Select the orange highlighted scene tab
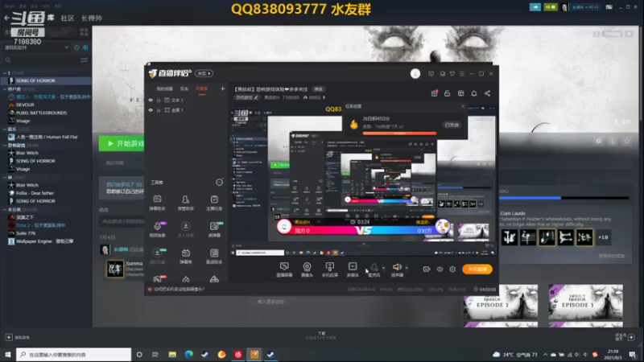 [201, 88]
